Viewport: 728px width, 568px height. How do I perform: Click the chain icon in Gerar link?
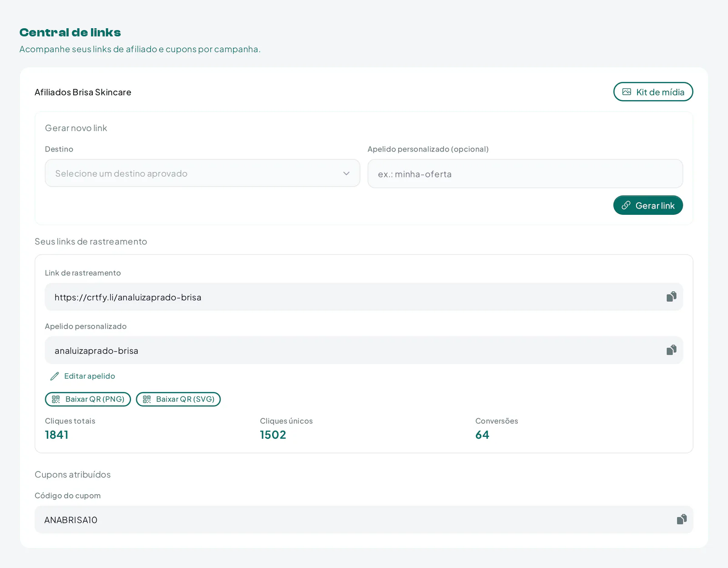626,205
